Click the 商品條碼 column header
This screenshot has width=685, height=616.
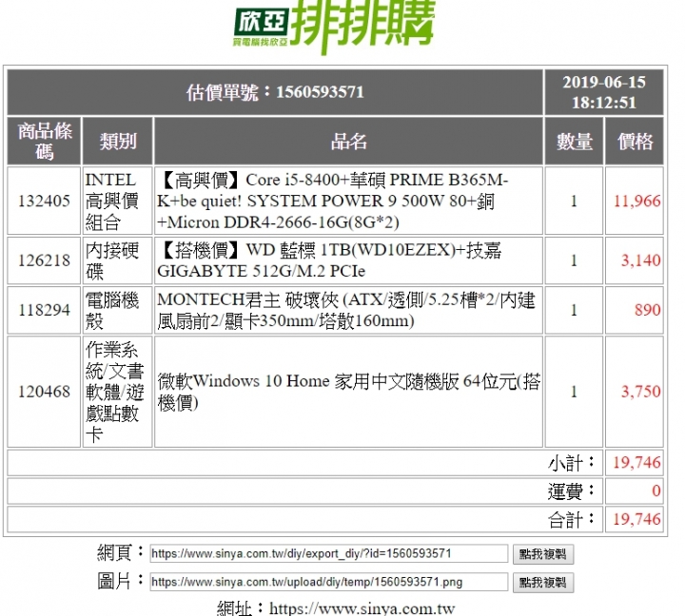[44, 141]
